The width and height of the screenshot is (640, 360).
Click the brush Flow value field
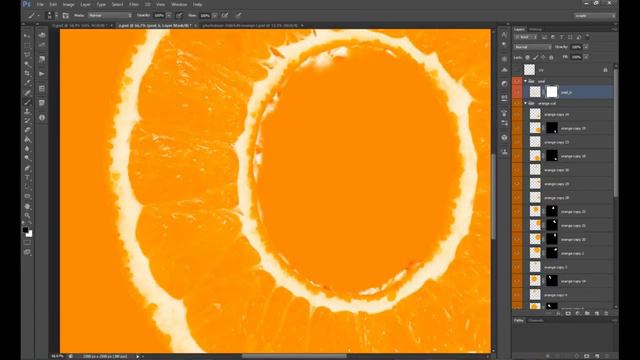(x=205, y=16)
